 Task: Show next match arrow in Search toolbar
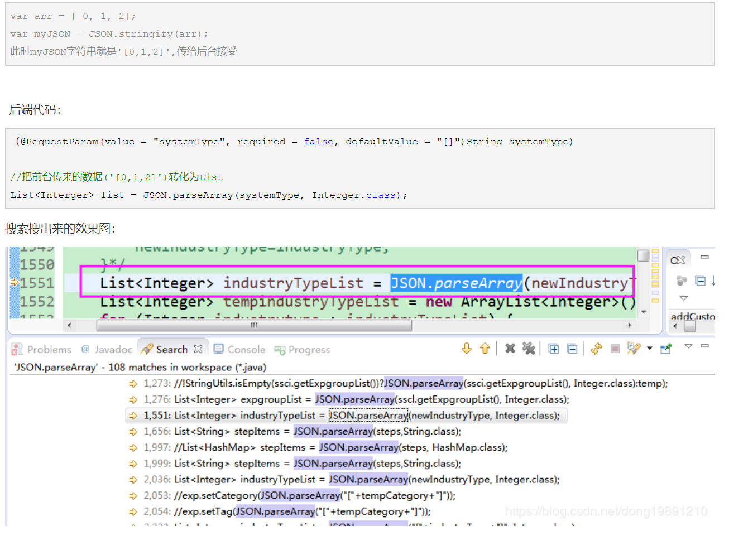pos(467,349)
